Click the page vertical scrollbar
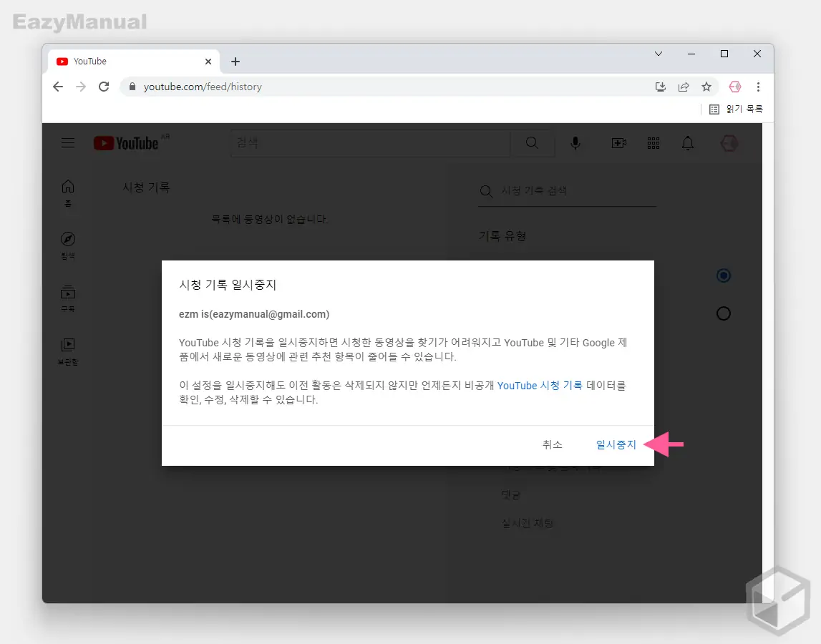821x644 pixels. tap(767, 363)
